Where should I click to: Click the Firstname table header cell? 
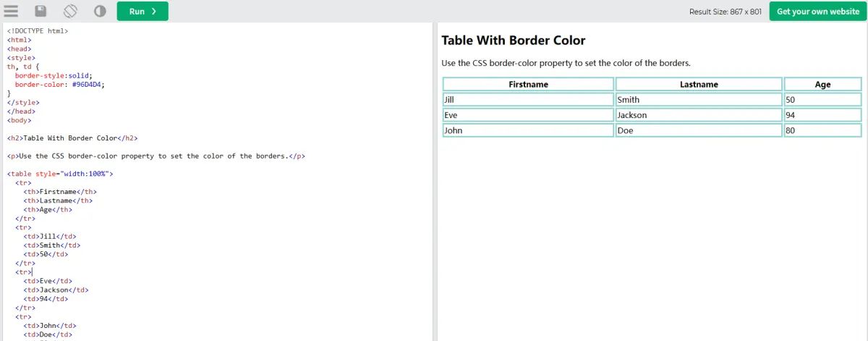[528, 84]
